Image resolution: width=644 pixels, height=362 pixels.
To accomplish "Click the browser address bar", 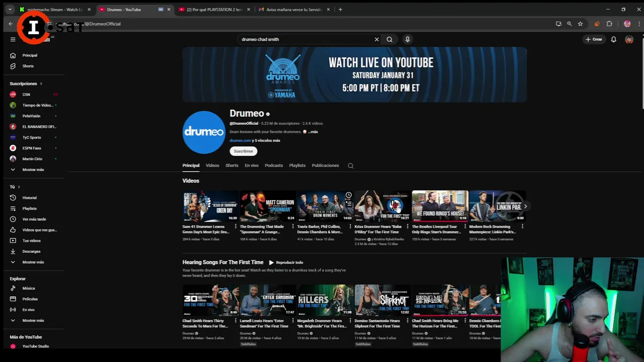I will (x=302, y=24).
